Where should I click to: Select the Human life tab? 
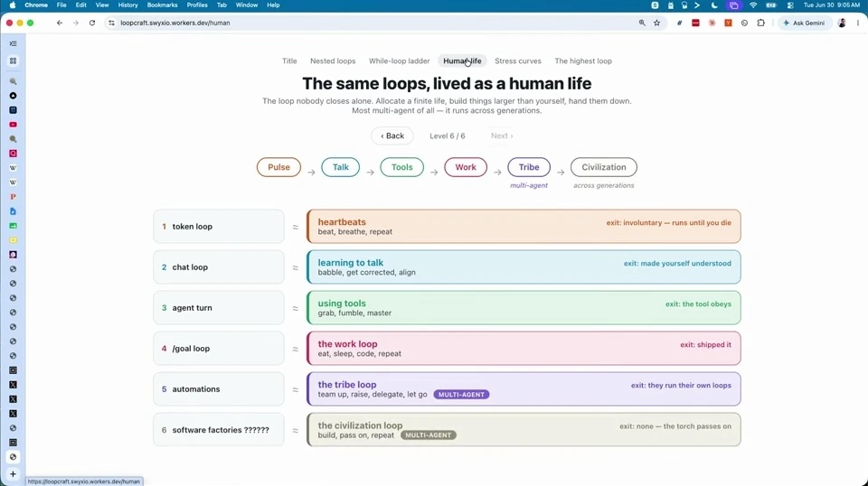point(462,61)
